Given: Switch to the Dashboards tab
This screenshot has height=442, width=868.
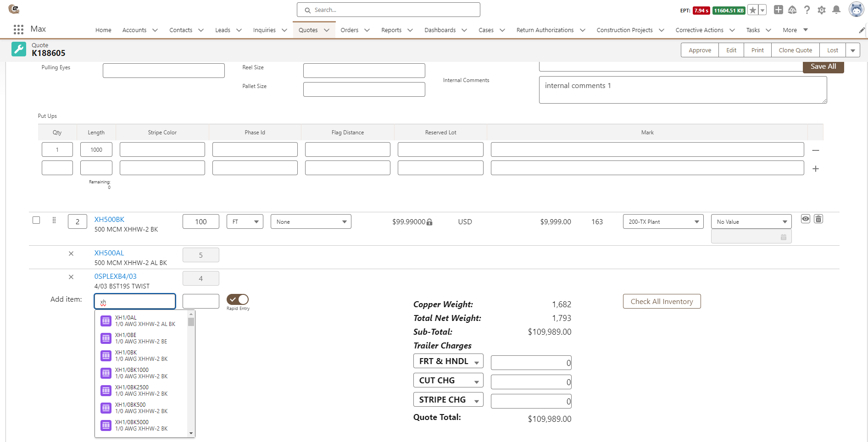Looking at the screenshot, I should 441,30.
